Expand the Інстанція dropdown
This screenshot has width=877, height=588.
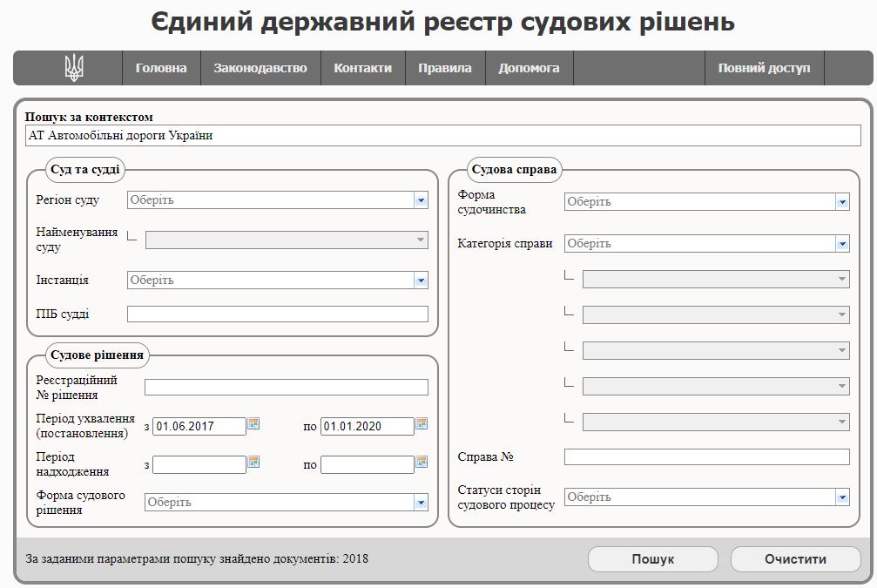(x=421, y=280)
